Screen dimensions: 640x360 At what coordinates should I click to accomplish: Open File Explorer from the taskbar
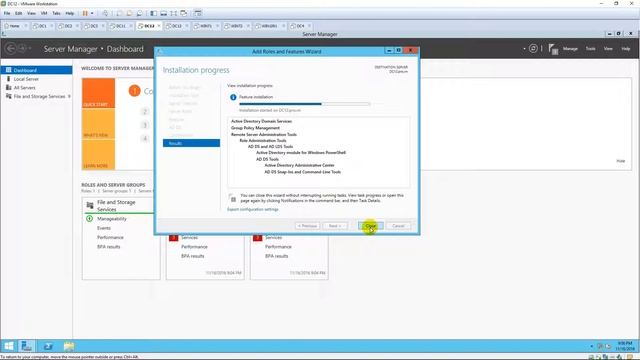point(69,346)
